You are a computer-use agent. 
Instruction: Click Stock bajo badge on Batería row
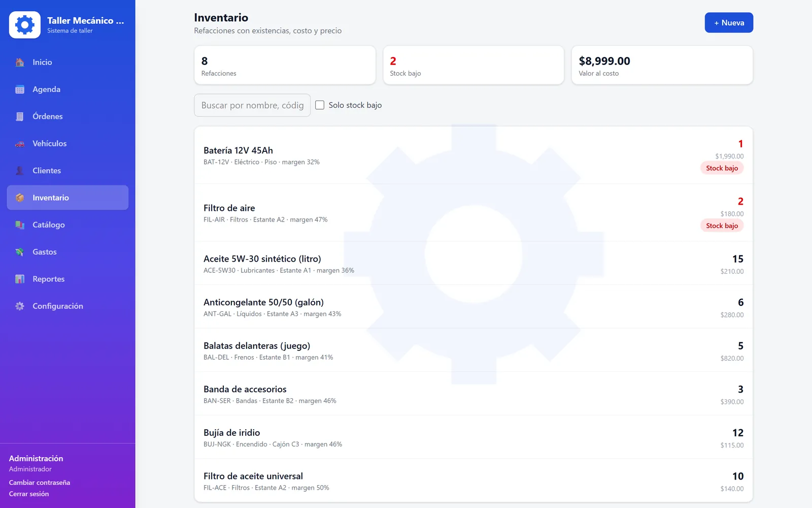click(722, 168)
